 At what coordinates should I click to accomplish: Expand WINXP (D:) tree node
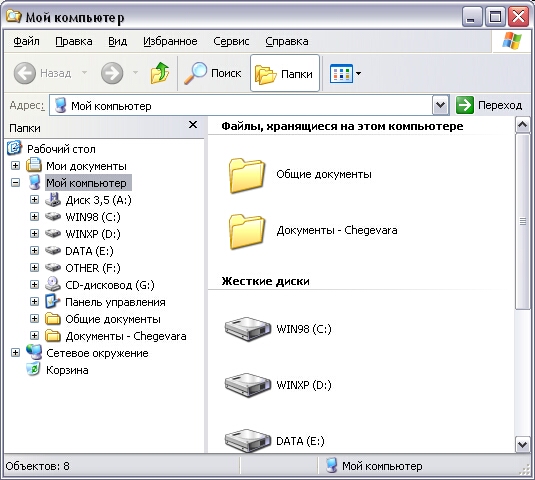(x=34, y=234)
